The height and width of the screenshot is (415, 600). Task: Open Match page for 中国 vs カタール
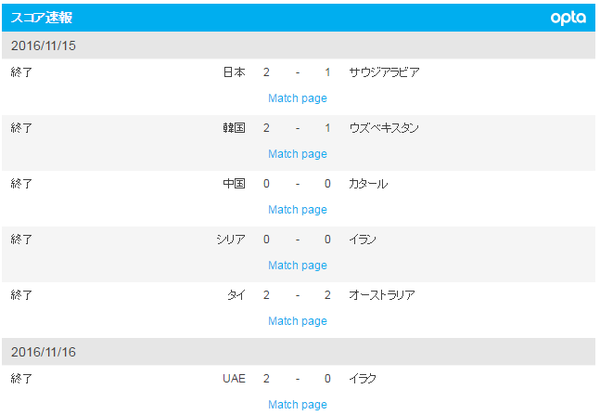pos(297,210)
